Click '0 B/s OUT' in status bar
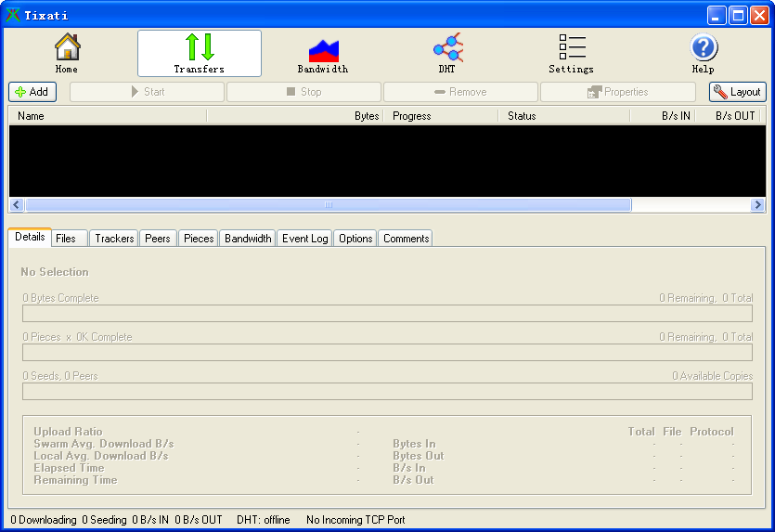Image resolution: width=775 pixels, height=532 pixels. [199, 520]
